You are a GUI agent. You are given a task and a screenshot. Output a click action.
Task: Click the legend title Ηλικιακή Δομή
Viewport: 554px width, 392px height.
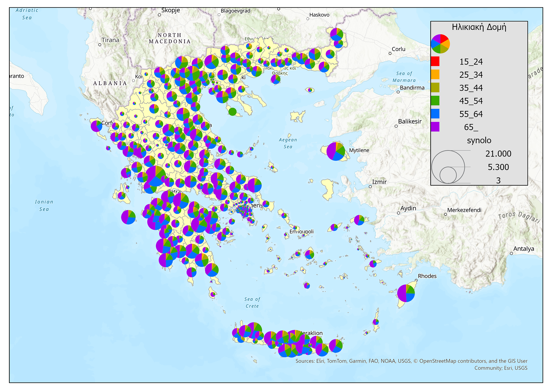click(479, 27)
